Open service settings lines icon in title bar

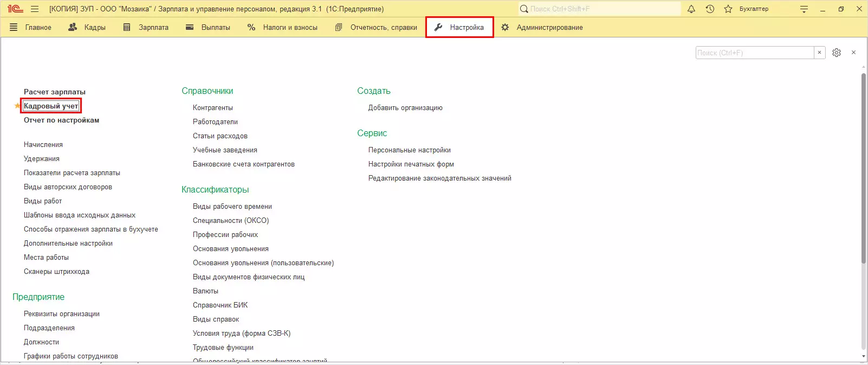coord(804,9)
